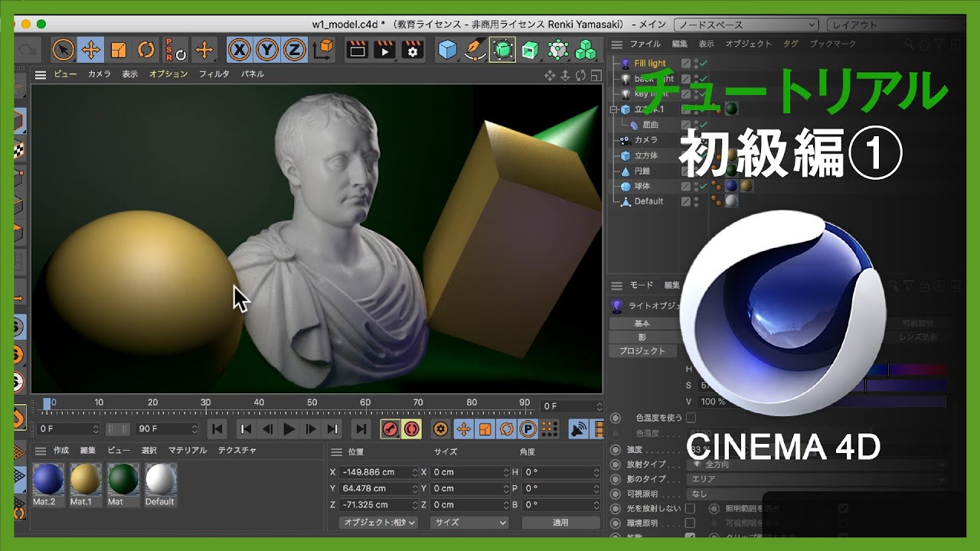The height and width of the screenshot is (551, 980).
Task: Collapse the 立方体.1 tree node
Action: [x=613, y=109]
